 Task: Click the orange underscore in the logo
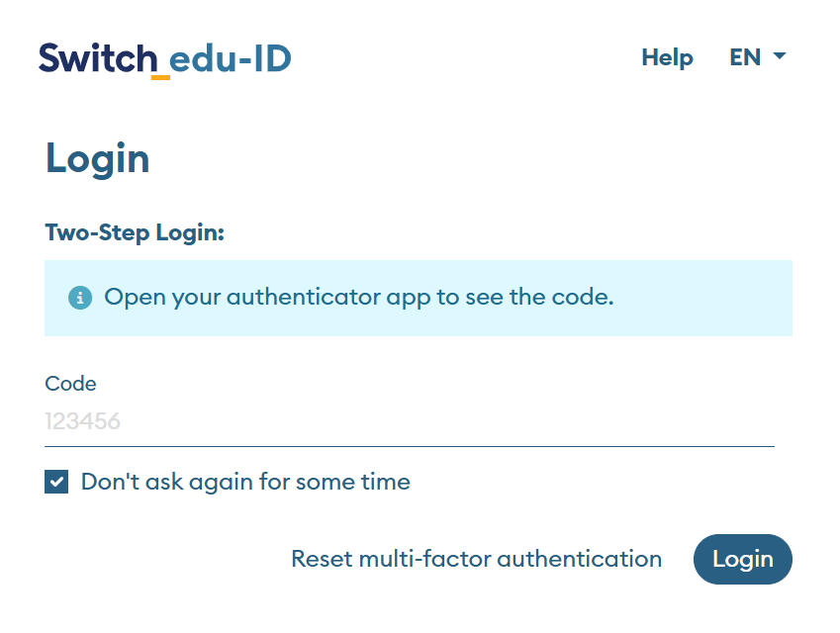[x=160, y=77]
